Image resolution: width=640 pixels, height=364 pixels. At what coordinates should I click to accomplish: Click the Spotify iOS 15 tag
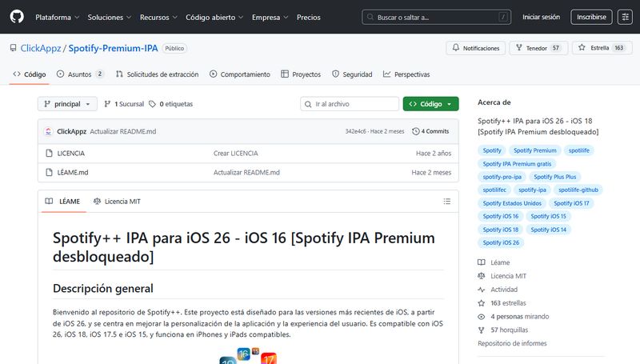pos(548,216)
